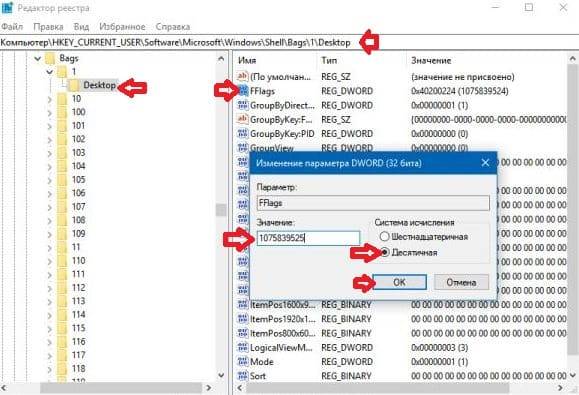
Task: Expand the key 116 tree node
Action: (49, 342)
